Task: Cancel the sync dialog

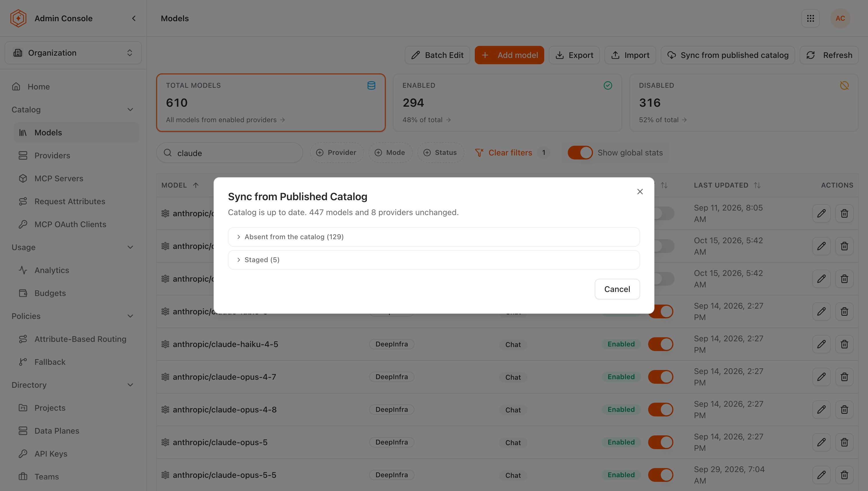Action: [x=617, y=289]
